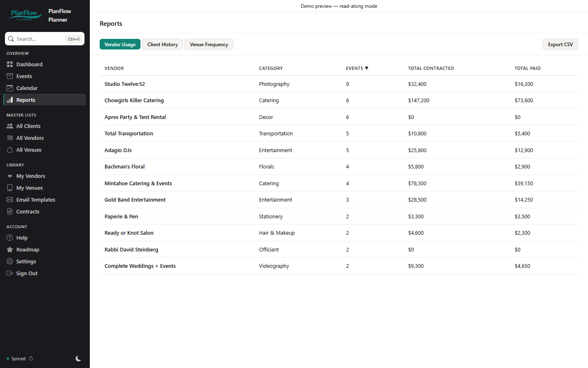Open All Vendors master list
The height and width of the screenshot is (368, 588).
(45, 138)
